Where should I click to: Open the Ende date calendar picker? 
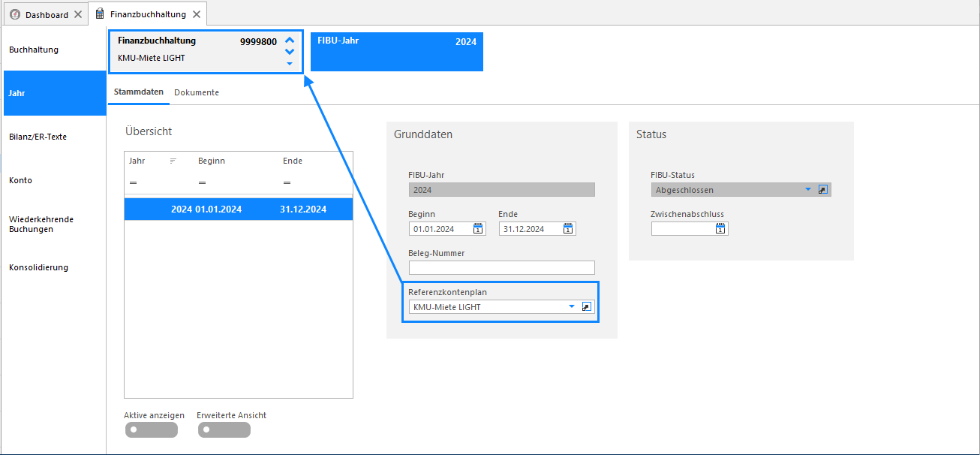pyautogui.click(x=568, y=229)
